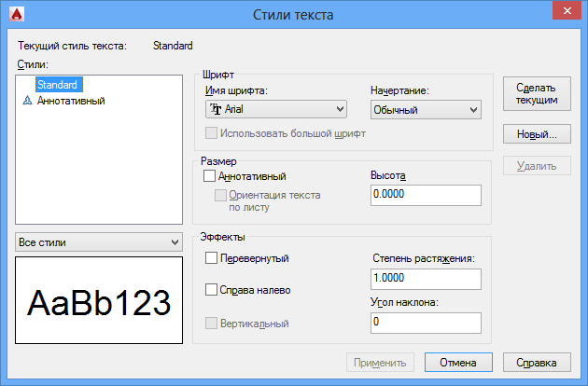The image size is (588, 386).
Task: Expand the Все стили filter dropdown
Action: tap(99, 242)
